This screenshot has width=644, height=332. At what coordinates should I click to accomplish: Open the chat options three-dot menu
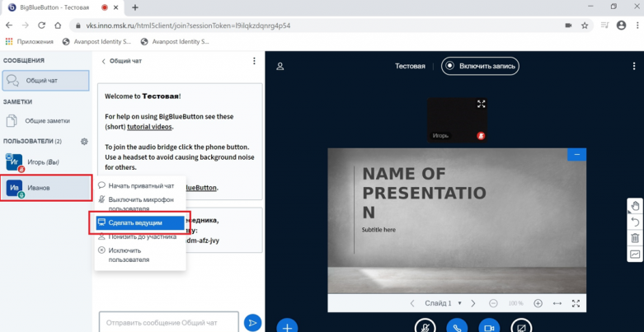[254, 61]
